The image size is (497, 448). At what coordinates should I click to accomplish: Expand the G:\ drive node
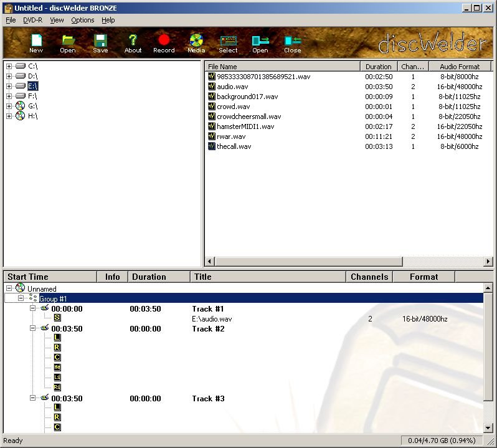9,106
